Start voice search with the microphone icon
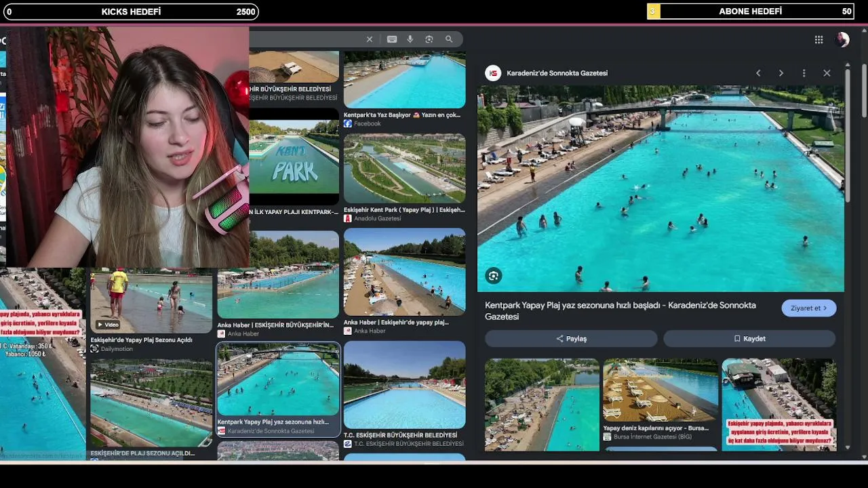 pos(410,39)
